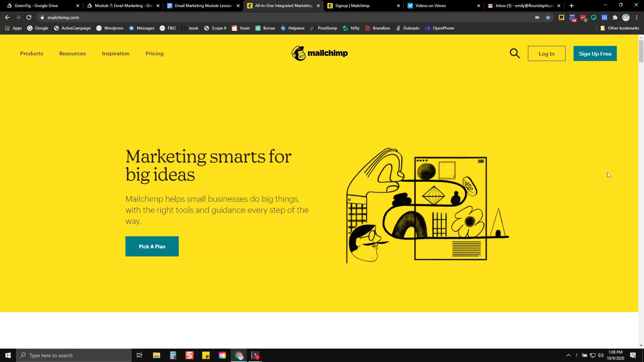
Task: Open the Helpwise bookmark
Action: pos(292,28)
